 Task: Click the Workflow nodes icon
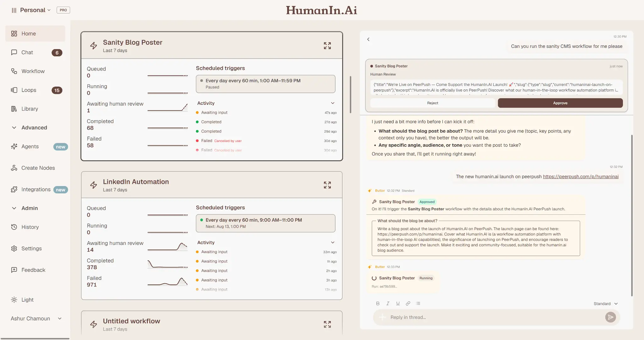(14, 71)
